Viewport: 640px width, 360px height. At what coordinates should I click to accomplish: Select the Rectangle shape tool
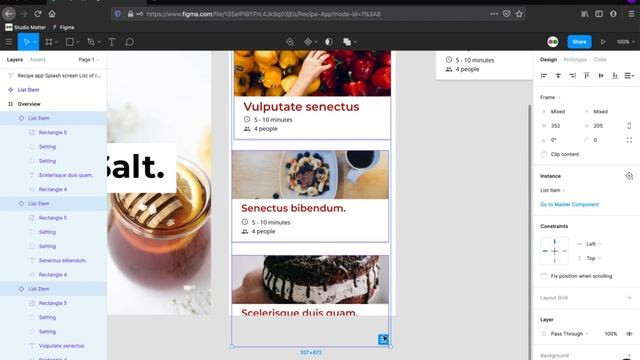(70, 42)
